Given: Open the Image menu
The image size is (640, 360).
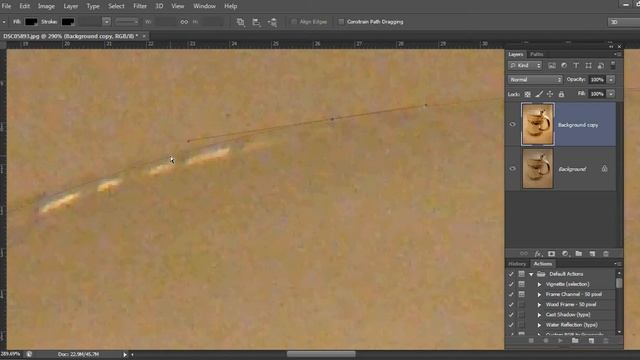Looking at the screenshot, I should point(46,6).
